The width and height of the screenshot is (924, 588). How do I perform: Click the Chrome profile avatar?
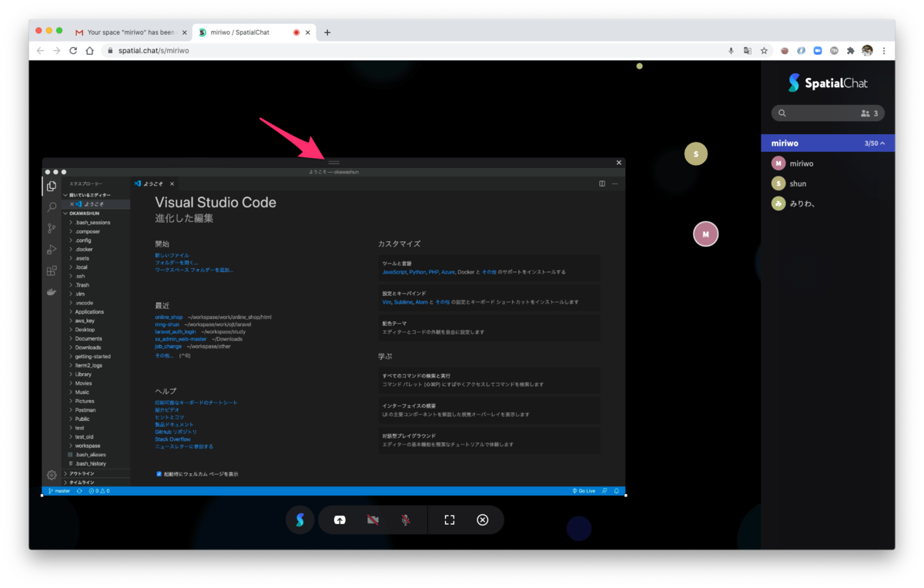pos(867,51)
